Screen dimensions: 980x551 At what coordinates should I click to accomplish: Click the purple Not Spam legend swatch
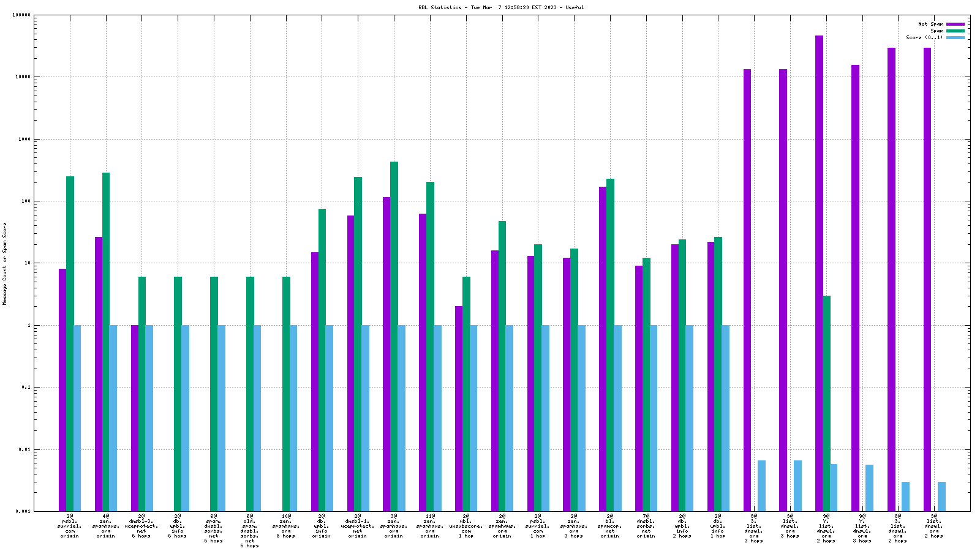(x=955, y=24)
